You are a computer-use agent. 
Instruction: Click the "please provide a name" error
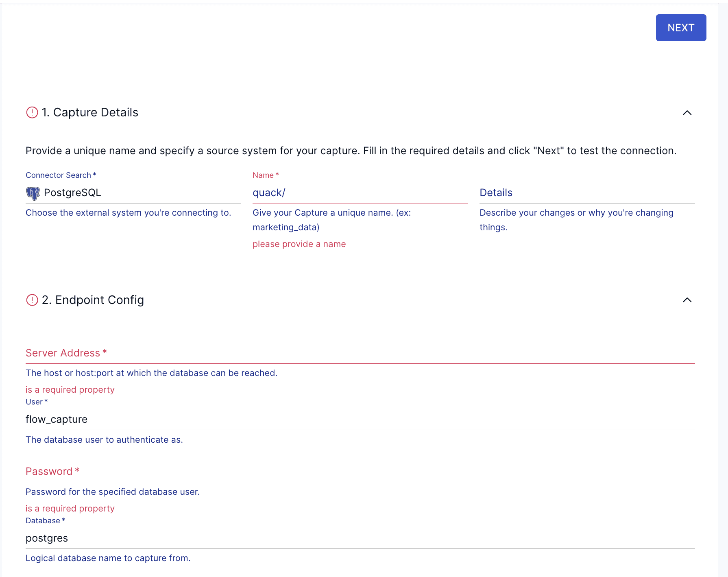click(x=299, y=244)
